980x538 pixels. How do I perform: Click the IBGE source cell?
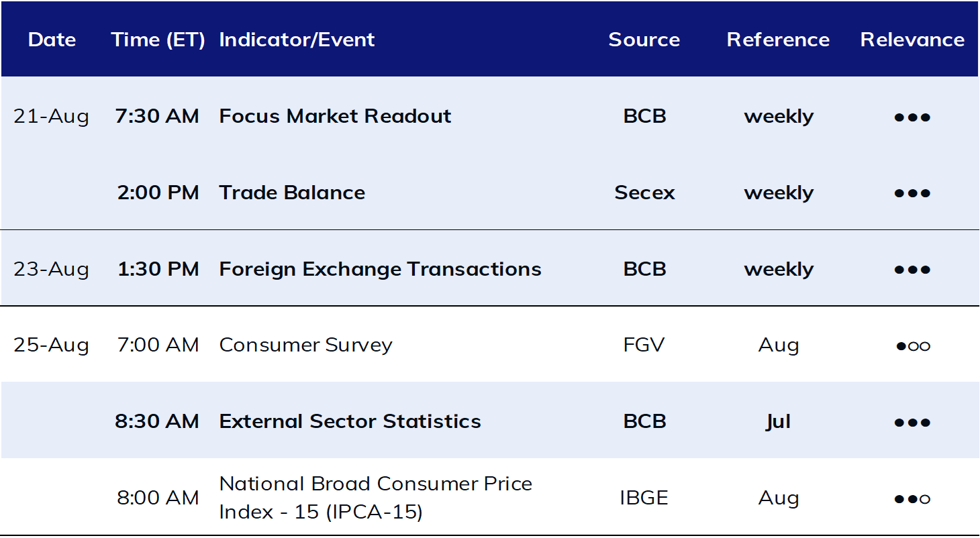[x=644, y=498]
